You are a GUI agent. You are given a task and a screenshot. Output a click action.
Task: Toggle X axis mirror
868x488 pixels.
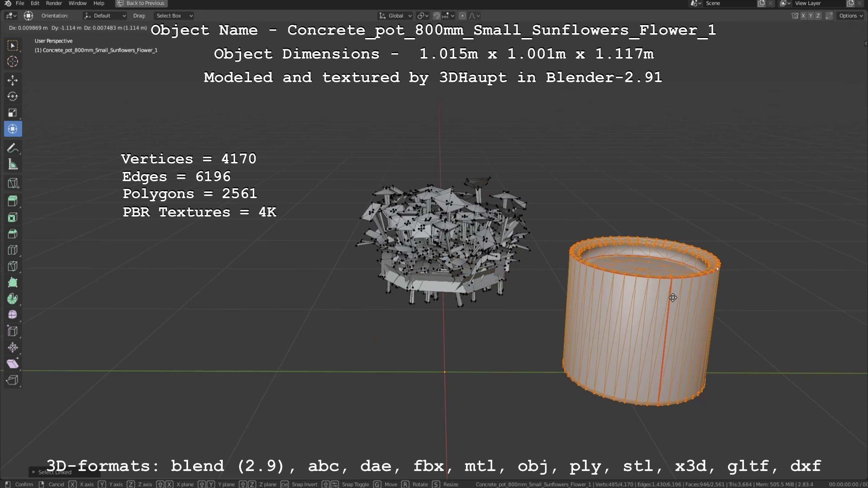tap(803, 16)
